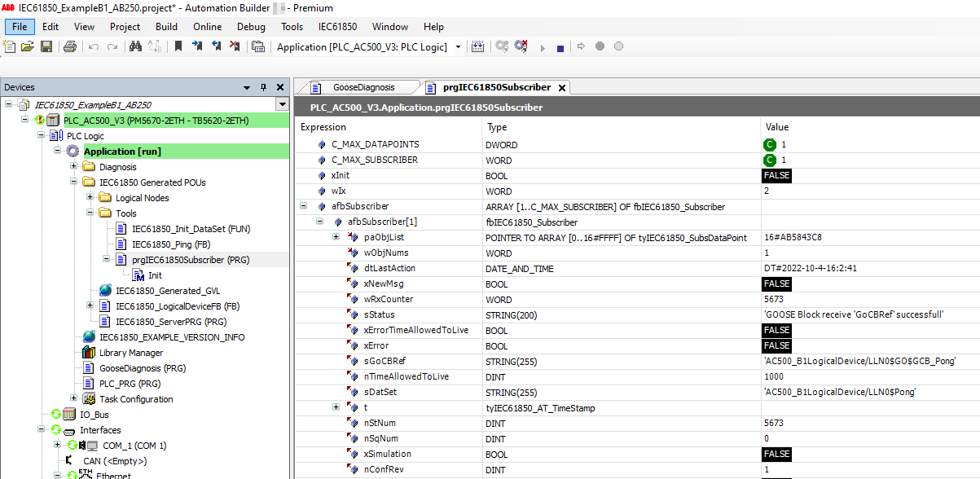Click the FALSE value of xInit

(776, 175)
